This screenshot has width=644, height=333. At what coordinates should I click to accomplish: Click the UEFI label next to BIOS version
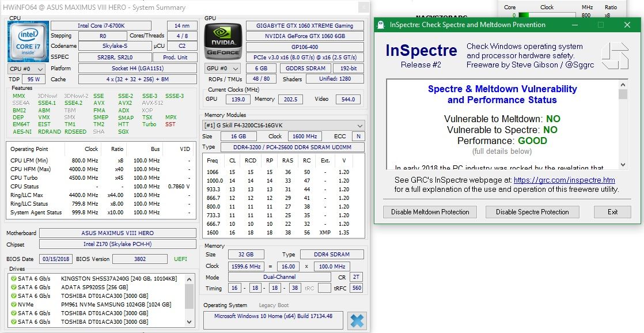tap(180, 259)
